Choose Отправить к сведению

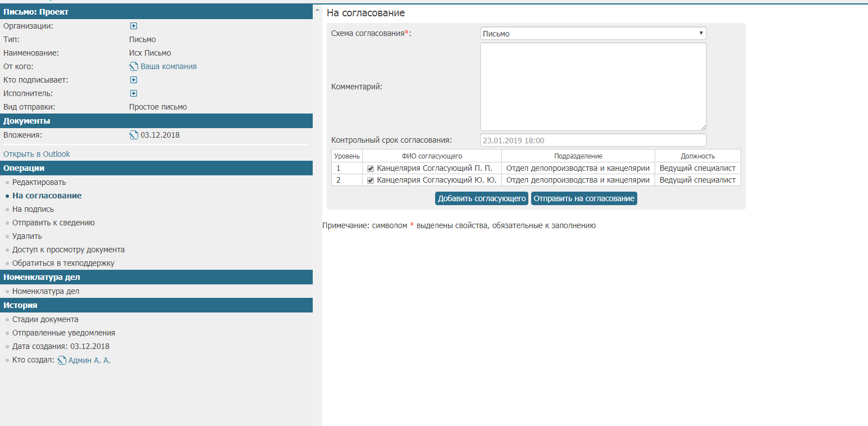(53, 223)
